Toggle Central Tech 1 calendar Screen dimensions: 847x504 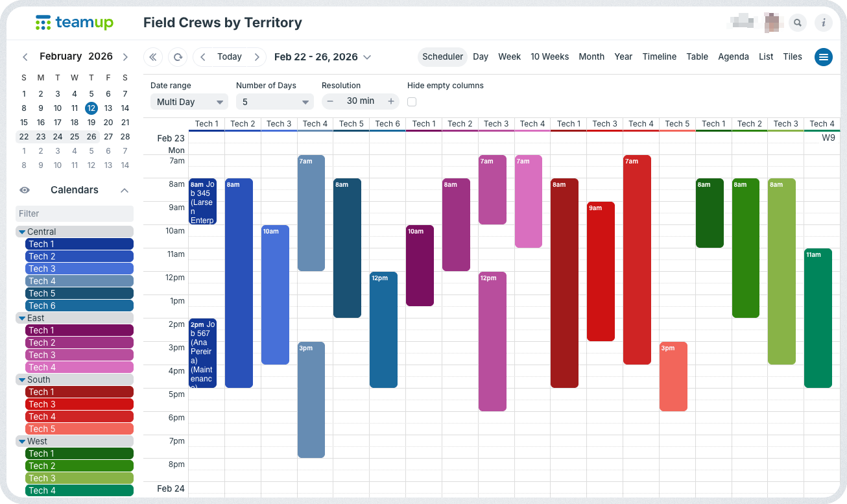(79, 244)
